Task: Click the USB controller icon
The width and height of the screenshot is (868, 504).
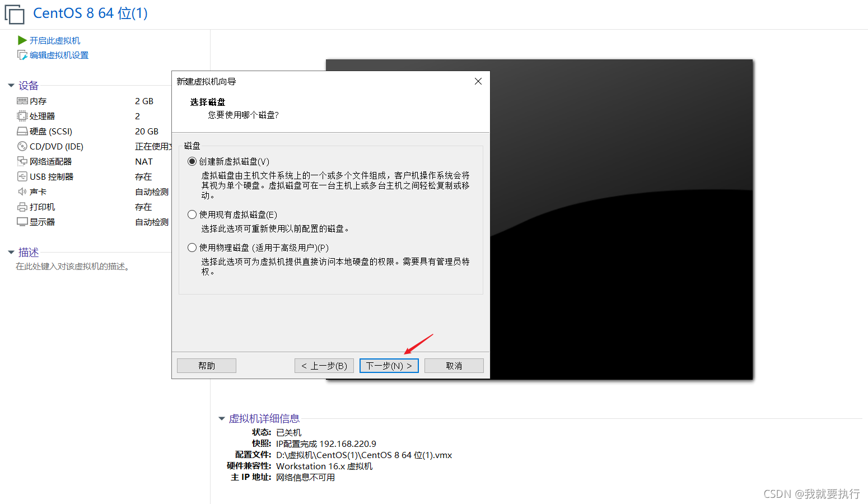Action: (22, 176)
